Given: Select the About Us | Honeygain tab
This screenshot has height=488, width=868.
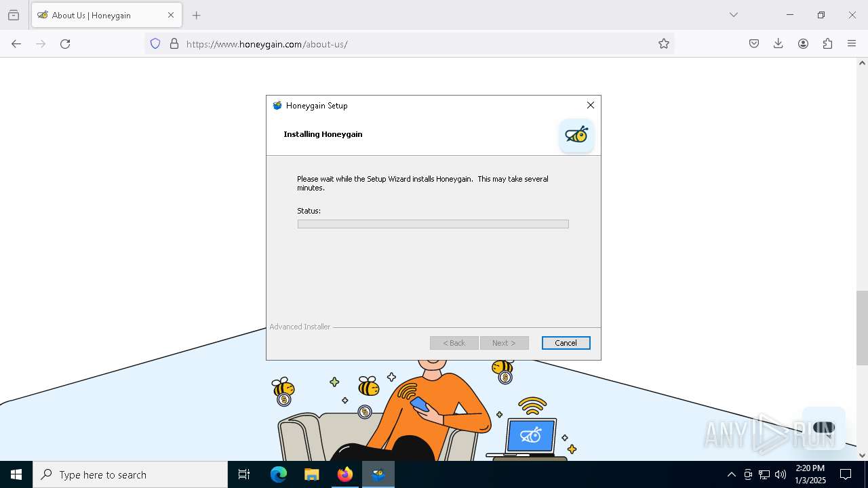Looking at the screenshot, I should (x=106, y=15).
